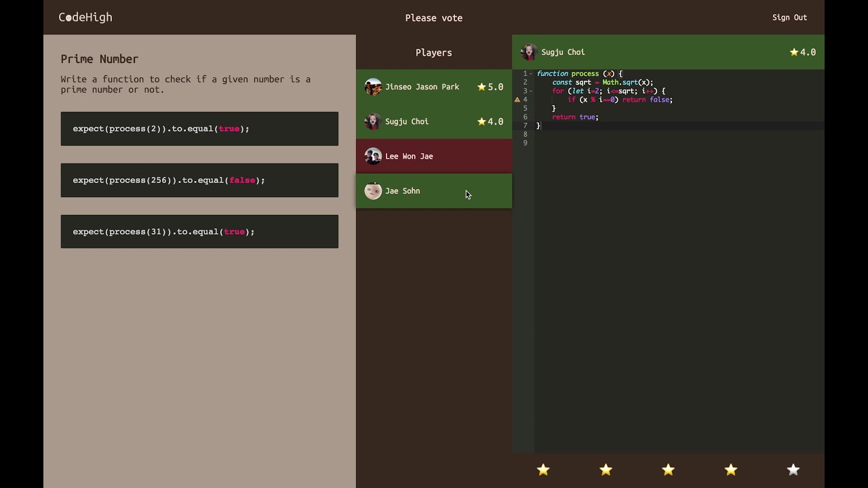The image size is (868, 488).
Task: Click the expect(process(256)) test case block
Action: point(199,180)
